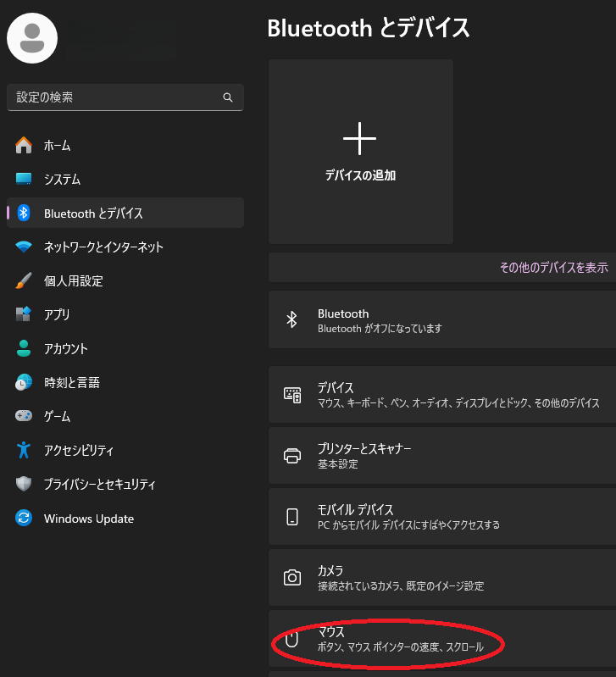This screenshot has width=616, height=677.
Task: Click the printer icon for プリンターとスキャナー
Action: click(292, 456)
